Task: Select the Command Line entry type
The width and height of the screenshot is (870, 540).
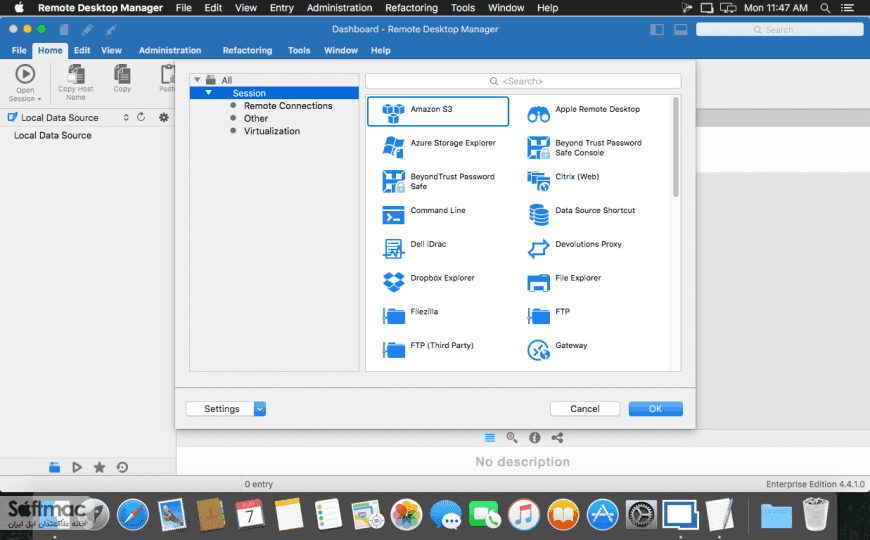Action: click(424, 214)
